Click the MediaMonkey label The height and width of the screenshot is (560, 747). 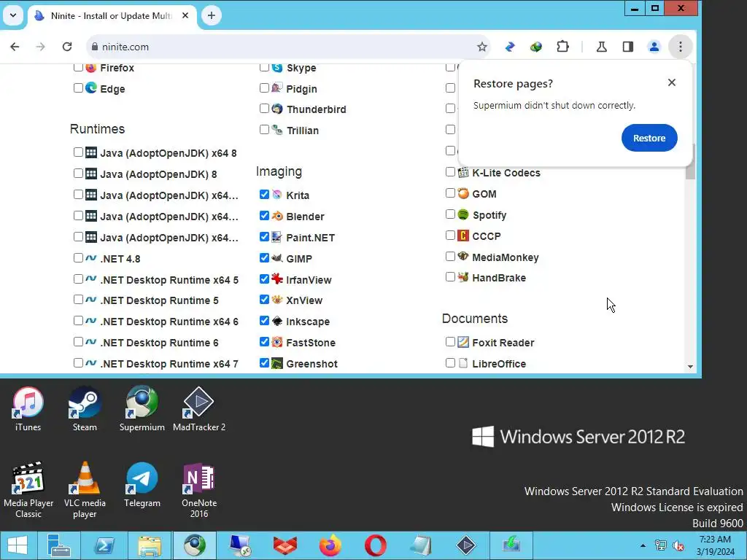[x=505, y=257]
